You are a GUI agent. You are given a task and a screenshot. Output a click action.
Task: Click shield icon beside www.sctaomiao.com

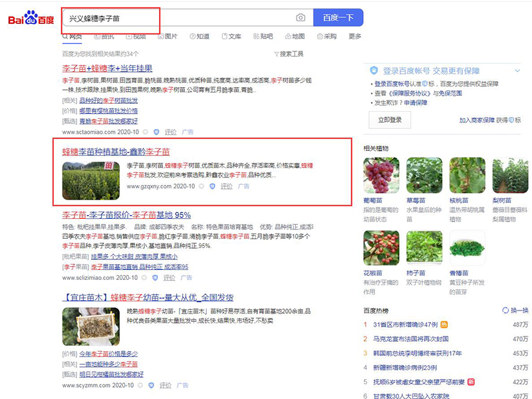coord(156,132)
